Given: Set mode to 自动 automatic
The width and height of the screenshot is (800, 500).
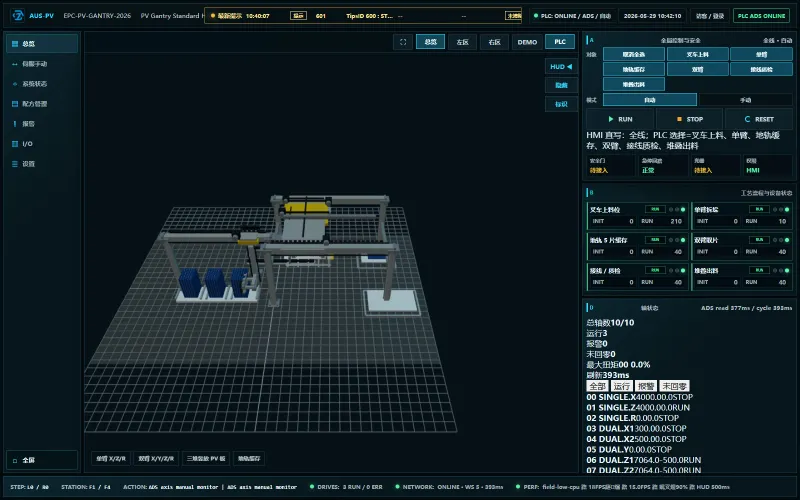Looking at the screenshot, I should point(649,99).
